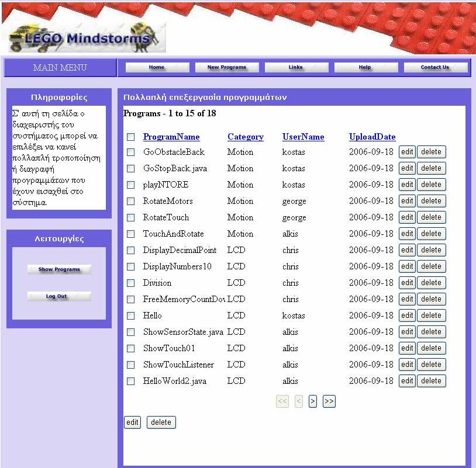Go to the first page using <<
This screenshot has height=468, width=476.
click(282, 401)
